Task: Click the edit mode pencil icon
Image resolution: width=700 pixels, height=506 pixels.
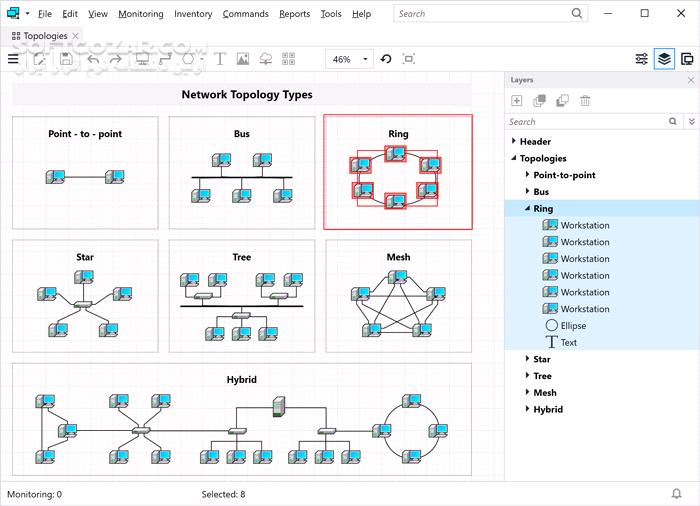Action: [x=39, y=59]
